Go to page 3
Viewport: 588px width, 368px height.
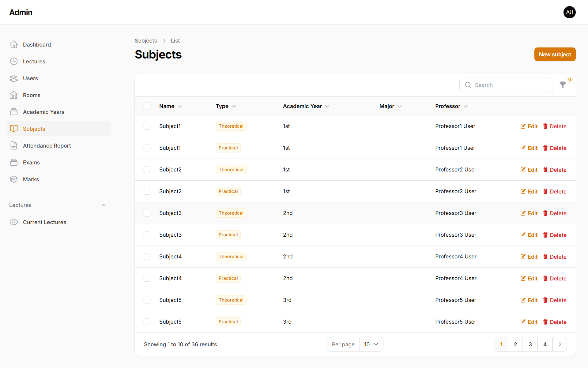(530, 344)
